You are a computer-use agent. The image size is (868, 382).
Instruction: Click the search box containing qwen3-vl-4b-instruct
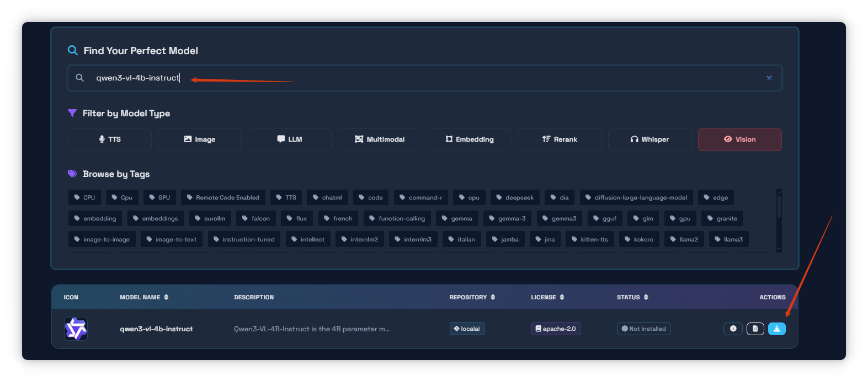(424, 78)
